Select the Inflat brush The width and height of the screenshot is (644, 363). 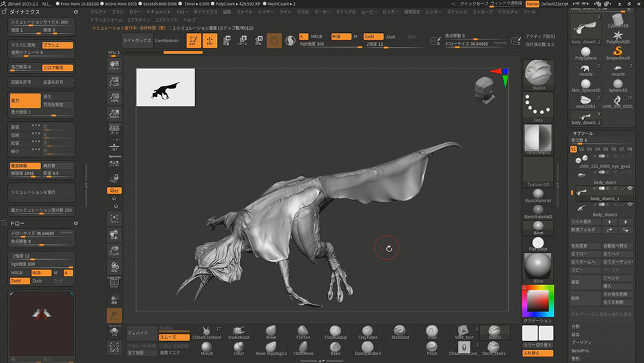[x=239, y=349]
